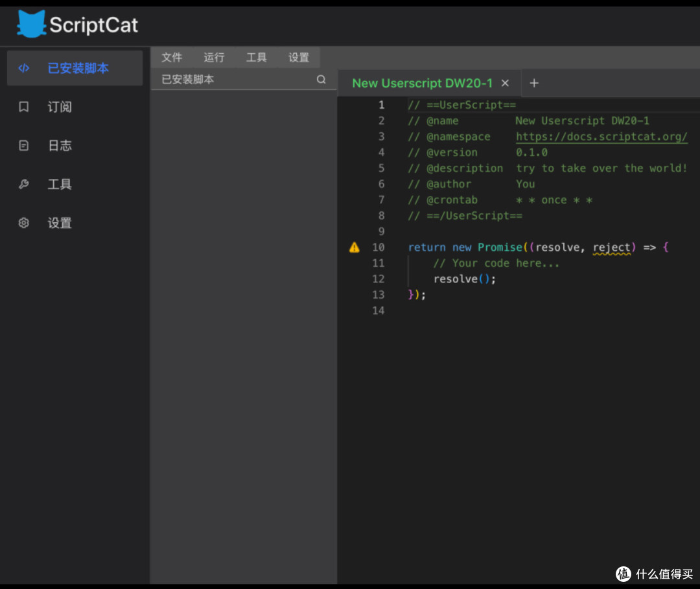Click the document icon beside 日志
700x589 pixels.
[24, 145]
